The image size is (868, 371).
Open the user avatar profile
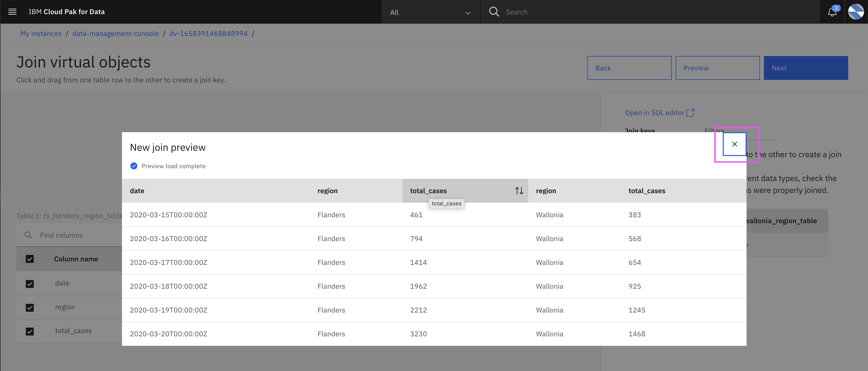click(x=856, y=12)
